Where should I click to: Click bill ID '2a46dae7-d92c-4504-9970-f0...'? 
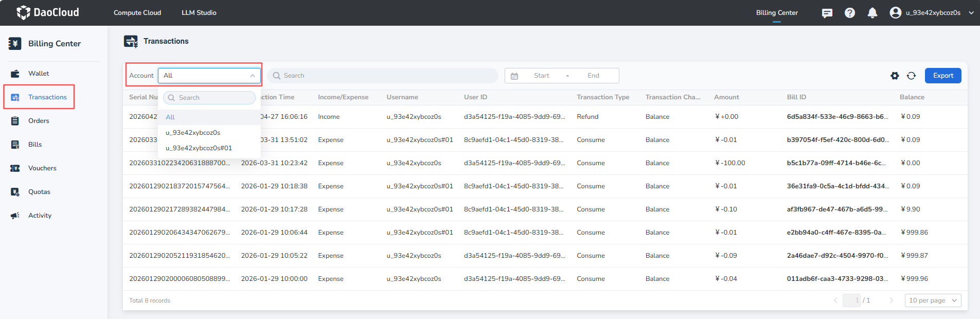tap(838, 256)
